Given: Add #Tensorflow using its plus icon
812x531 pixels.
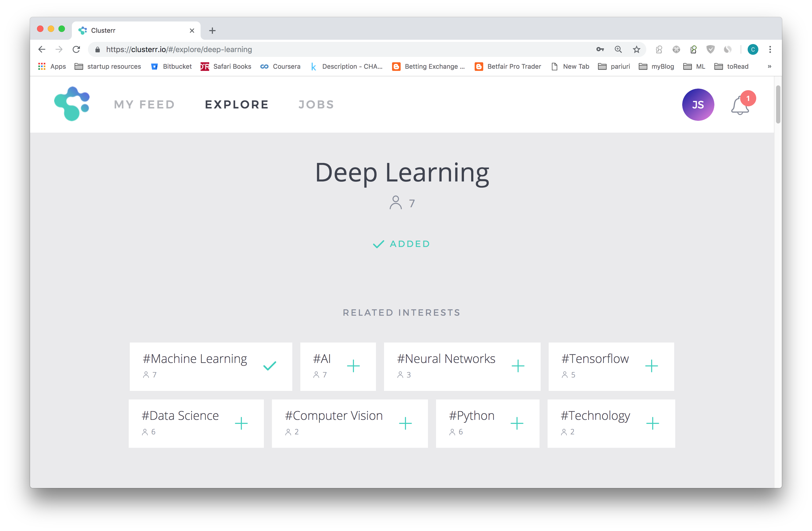Looking at the screenshot, I should pos(651,366).
